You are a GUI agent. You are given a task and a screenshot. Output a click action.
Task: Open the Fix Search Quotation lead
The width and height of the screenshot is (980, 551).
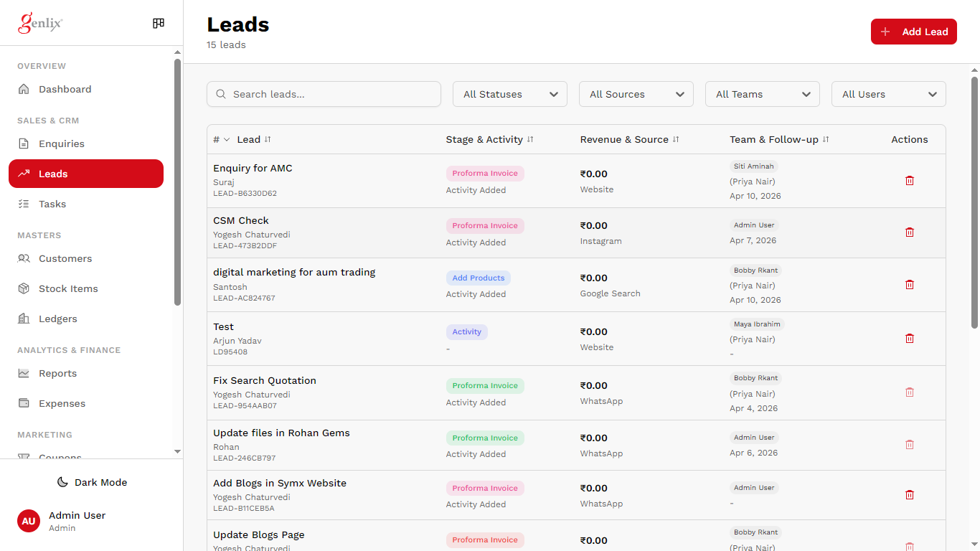click(x=265, y=380)
